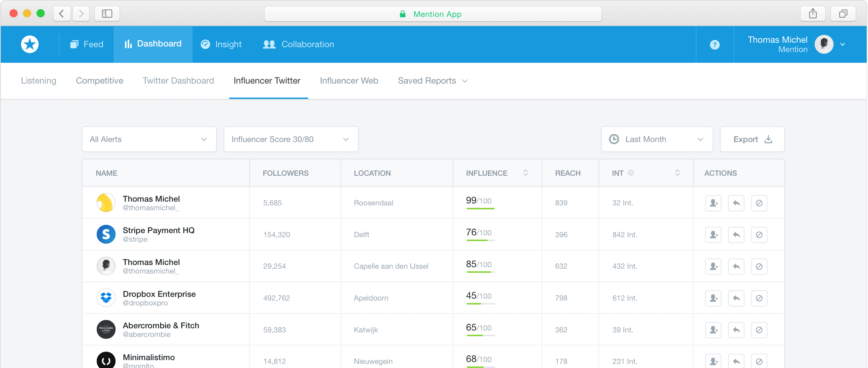Follow Abercrombie & Fitch account
Image resolution: width=868 pixels, height=368 pixels.
point(713,330)
